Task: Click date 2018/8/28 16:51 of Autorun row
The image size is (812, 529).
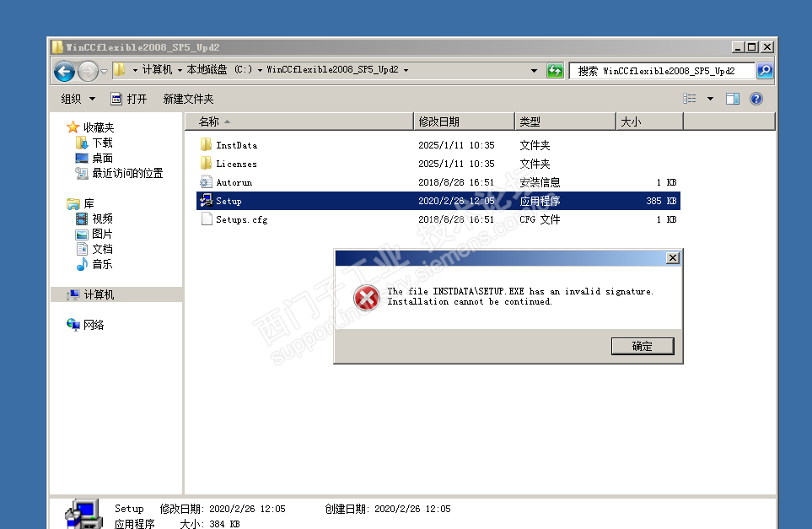Action: tap(456, 182)
